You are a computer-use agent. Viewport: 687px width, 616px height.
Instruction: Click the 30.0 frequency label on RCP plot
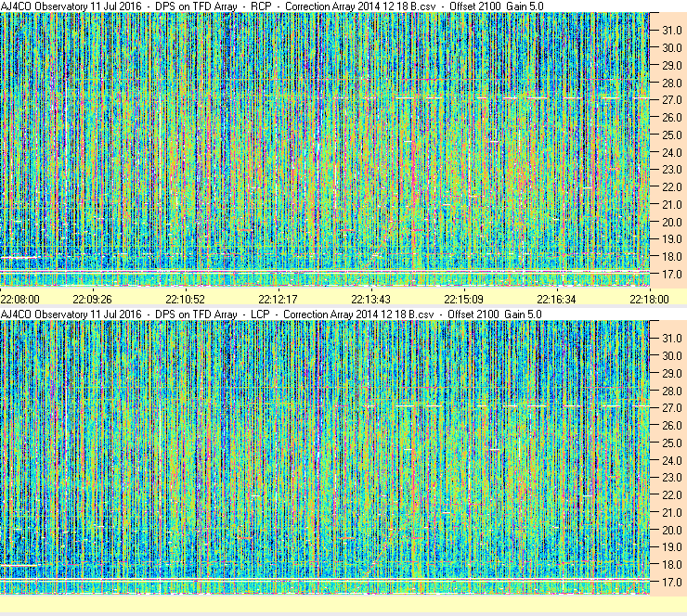672,47
